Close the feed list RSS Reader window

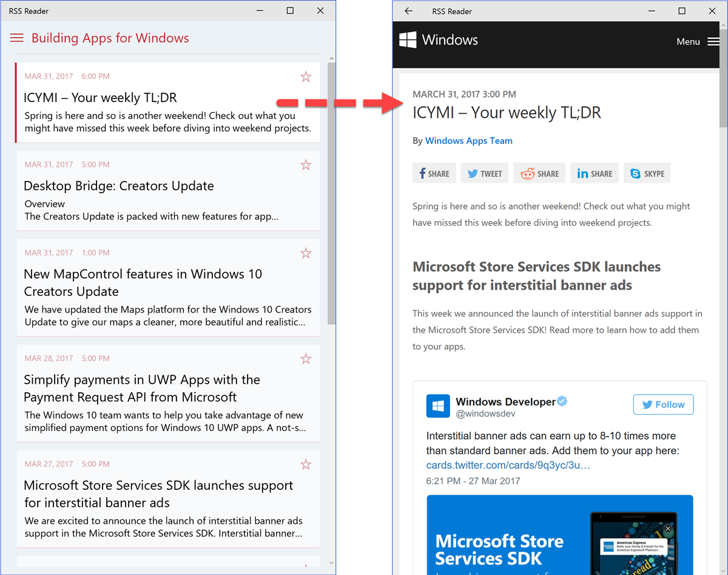[320, 11]
